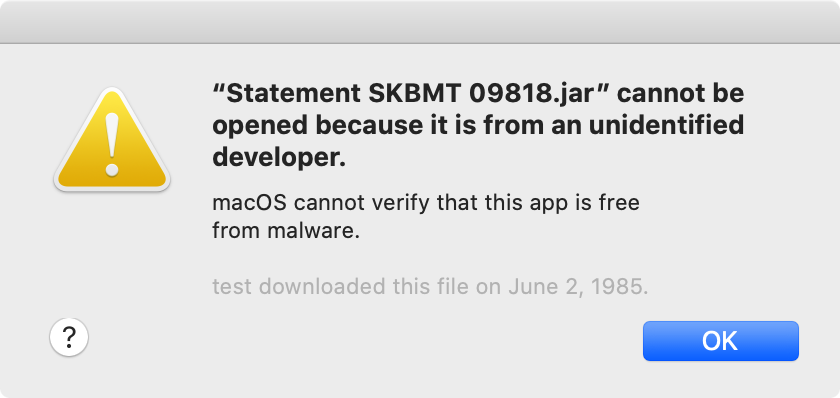Select the "Statement SKBMT 09818.jar" file name text

(x=412, y=94)
